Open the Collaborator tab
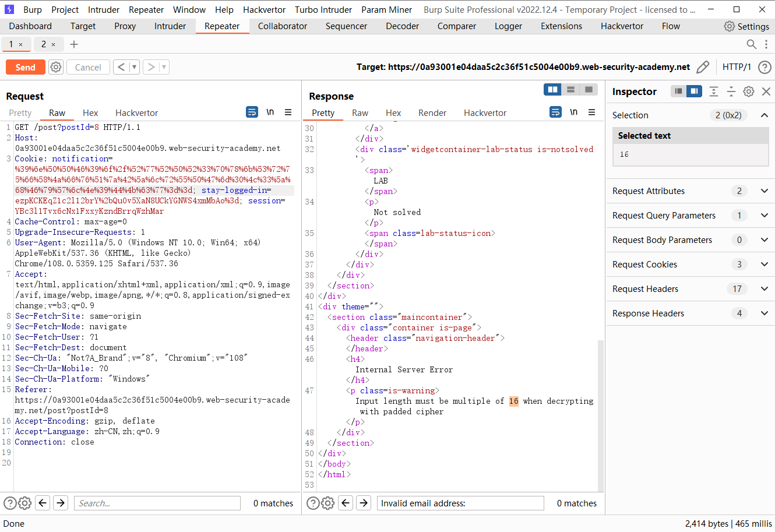Screen dimensions: 775x532 [282, 26]
